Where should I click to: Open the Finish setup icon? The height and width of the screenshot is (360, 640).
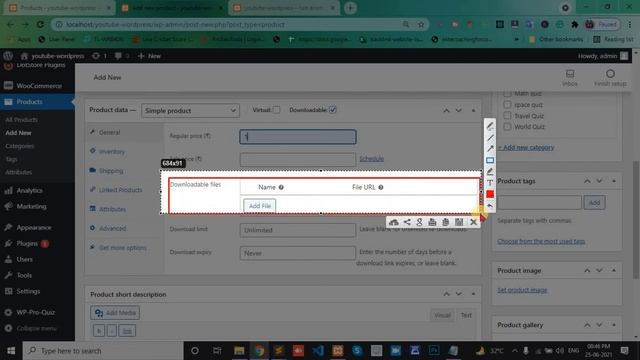610,77
